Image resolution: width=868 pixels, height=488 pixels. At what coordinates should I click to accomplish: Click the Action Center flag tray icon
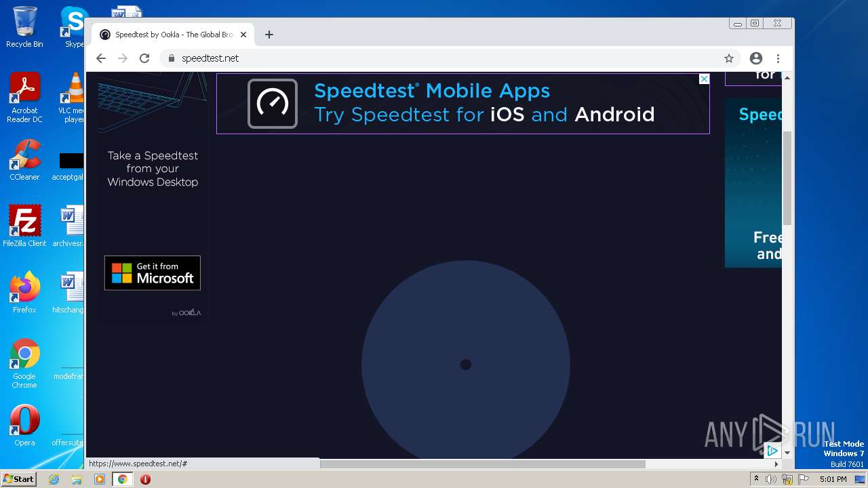(x=804, y=479)
